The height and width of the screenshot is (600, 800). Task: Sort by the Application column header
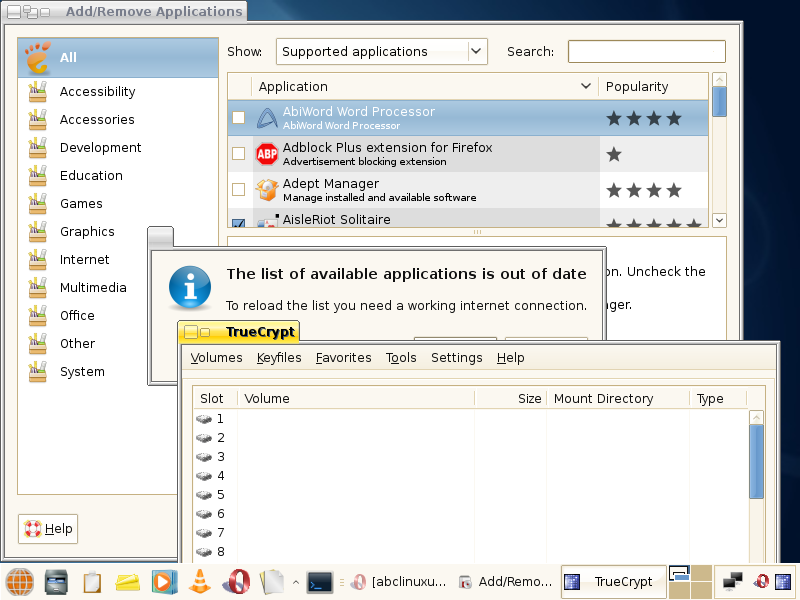(x=424, y=87)
